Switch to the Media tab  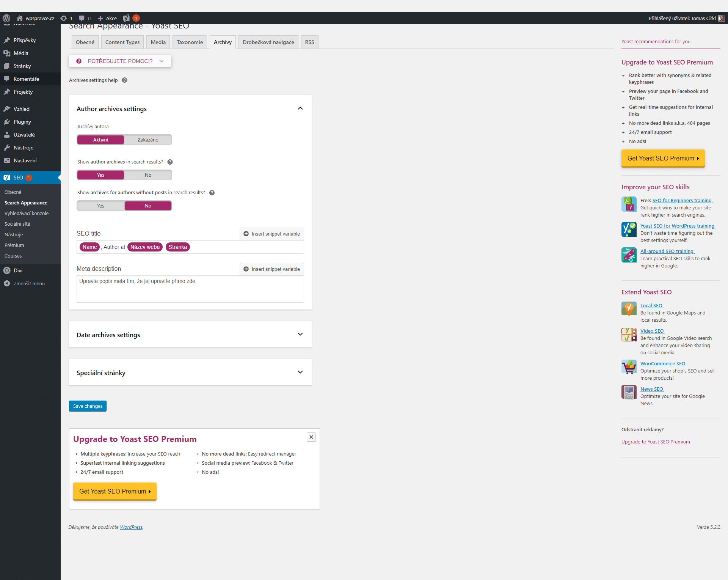coord(158,42)
